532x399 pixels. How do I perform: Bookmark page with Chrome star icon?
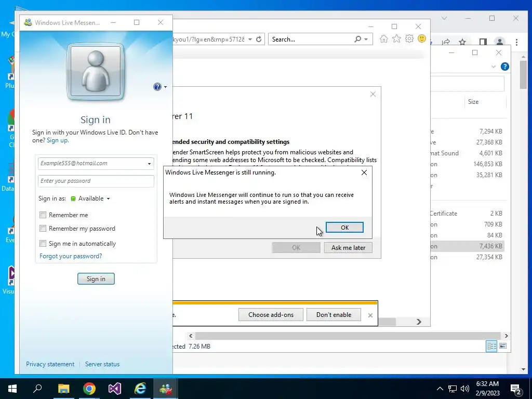(462, 42)
